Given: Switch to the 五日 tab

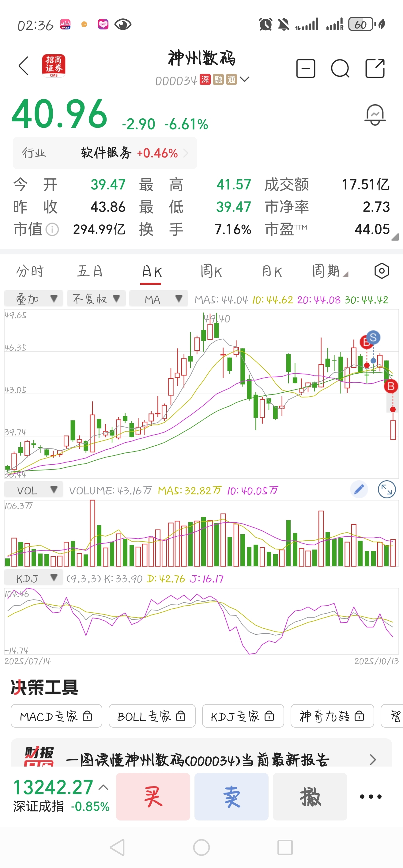Looking at the screenshot, I should click(89, 271).
